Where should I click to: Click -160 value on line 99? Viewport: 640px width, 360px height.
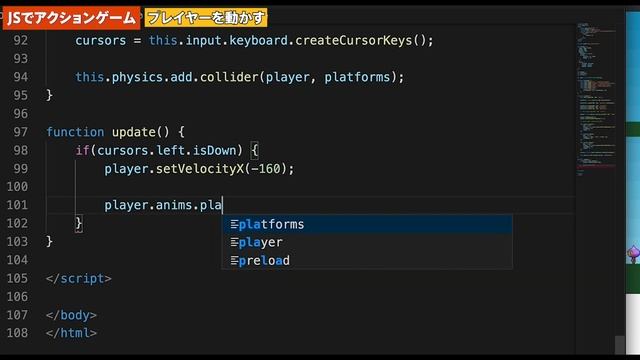(266, 169)
